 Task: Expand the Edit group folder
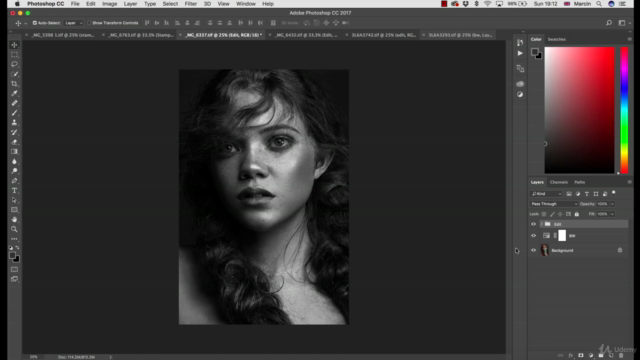point(542,224)
